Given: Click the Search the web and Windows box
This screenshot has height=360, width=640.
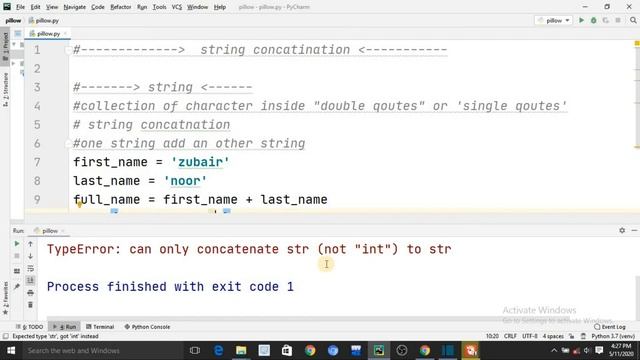Looking at the screenshot, I should click(x=102, y=351).
